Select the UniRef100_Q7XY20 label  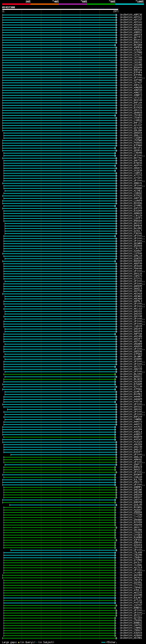pos(131,105)
